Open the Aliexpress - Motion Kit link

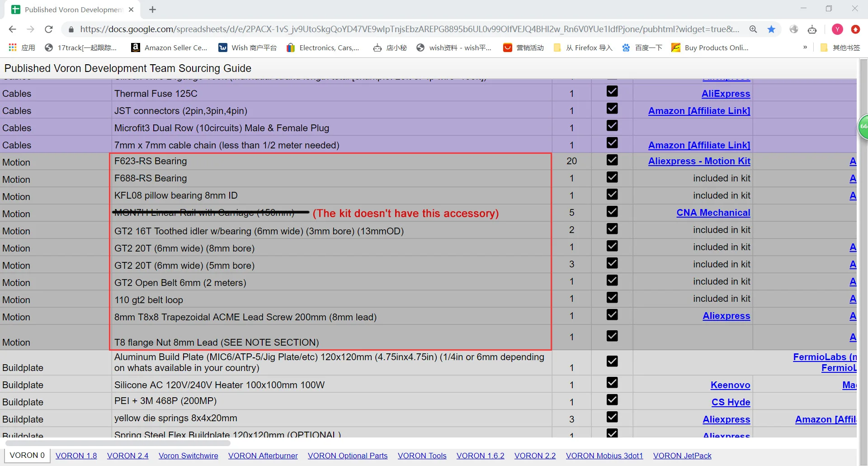pos(699,161)
